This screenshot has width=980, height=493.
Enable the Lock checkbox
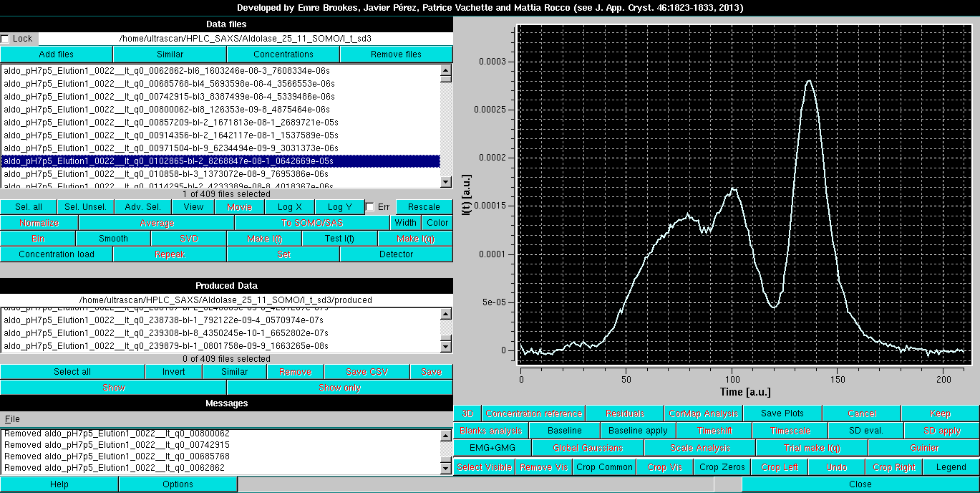6,39
